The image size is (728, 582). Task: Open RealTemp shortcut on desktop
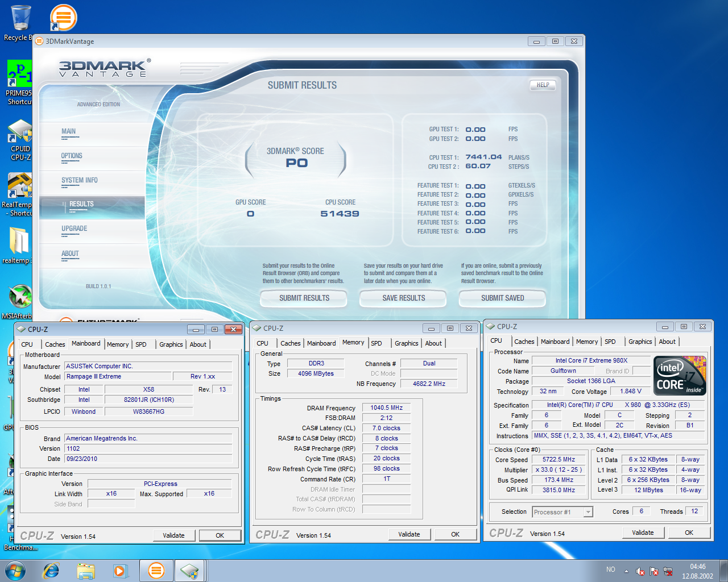tap(18, 194)
